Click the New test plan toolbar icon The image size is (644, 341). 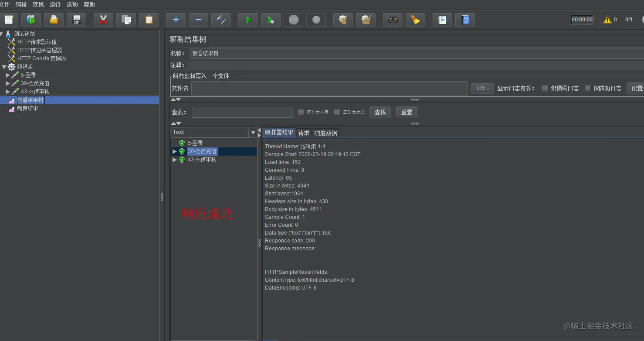pos(8,20)
